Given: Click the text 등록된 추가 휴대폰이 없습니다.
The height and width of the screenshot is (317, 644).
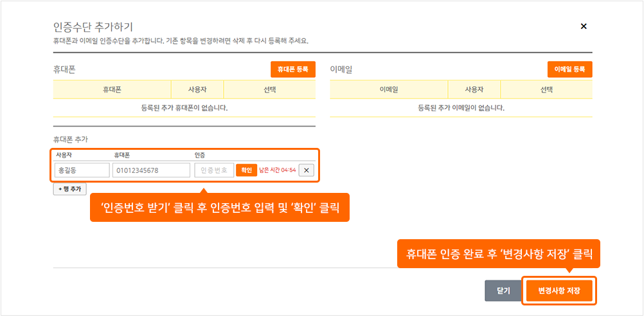Looking at the screenshot, I should coord(184,108).
